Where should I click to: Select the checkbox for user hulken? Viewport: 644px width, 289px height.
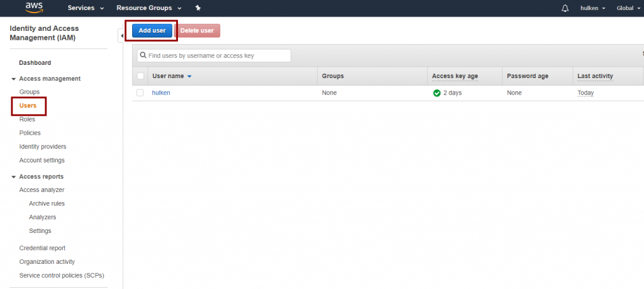click(140, 93)
